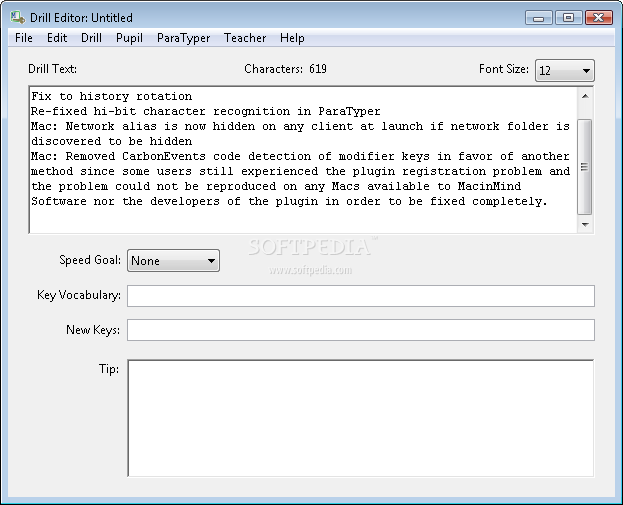
Task: Click the 'Characters: 619' counter
Action: coord(285,69)
